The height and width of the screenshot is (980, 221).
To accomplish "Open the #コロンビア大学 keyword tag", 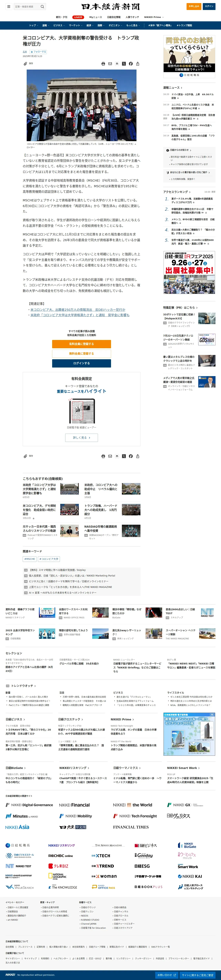I will pyautogui.click(x=49, y=559).
